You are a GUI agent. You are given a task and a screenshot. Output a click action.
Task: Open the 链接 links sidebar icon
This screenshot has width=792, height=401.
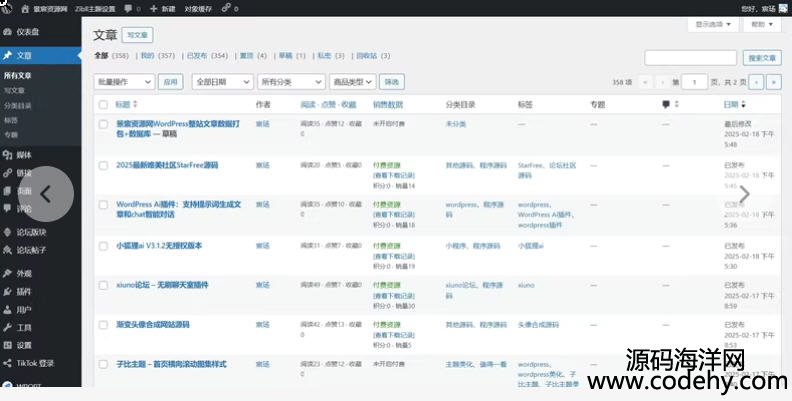click(x=7, y=173)
